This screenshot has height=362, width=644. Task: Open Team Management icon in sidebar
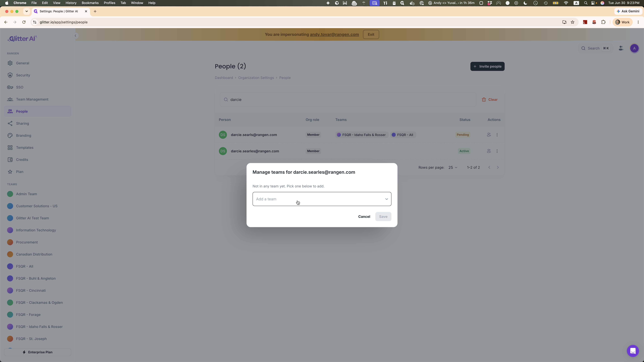pyautogui.click(x=10, y=99)
